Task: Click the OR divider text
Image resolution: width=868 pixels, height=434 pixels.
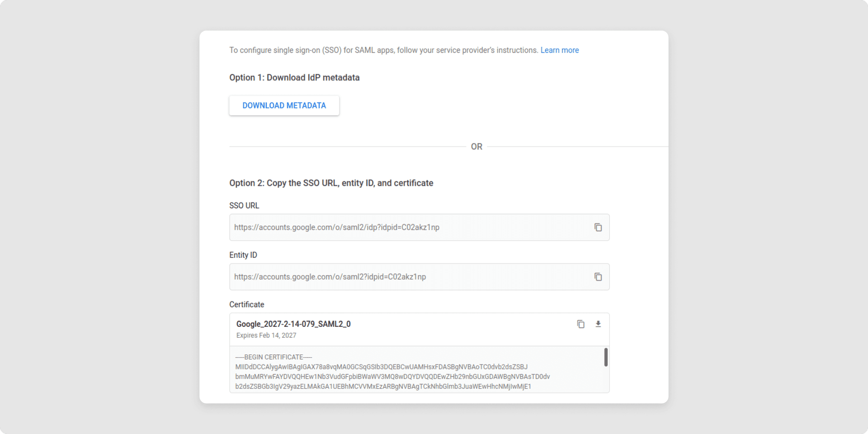Action: (476, 146)
